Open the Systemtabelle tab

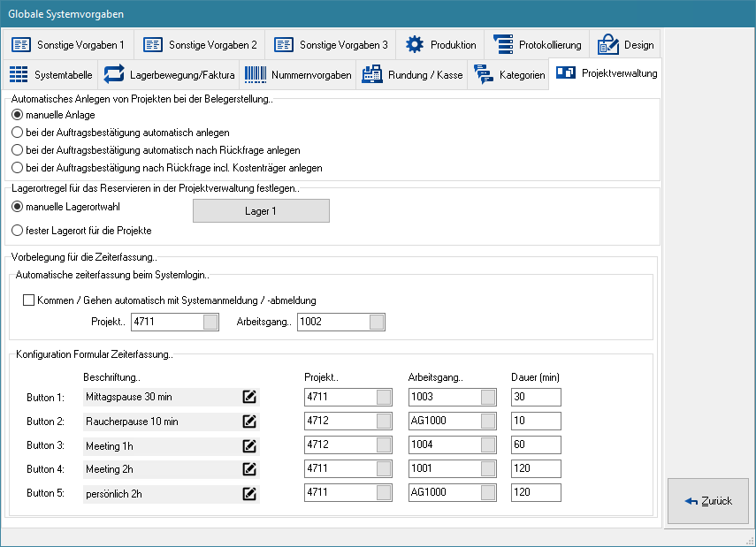pyautogui.click(x=50, y=75)
